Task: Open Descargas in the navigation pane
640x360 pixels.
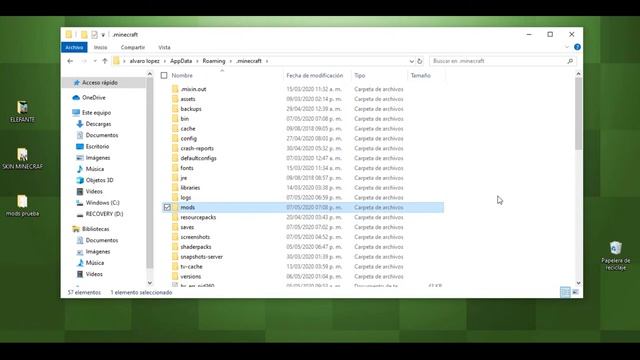Action: coord(98,124)
